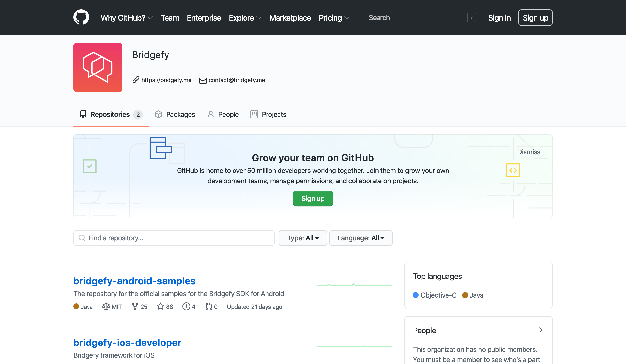Switch to the Packages tab
Viewport: 626px width, 364px height.
click(x=175, y=114)
